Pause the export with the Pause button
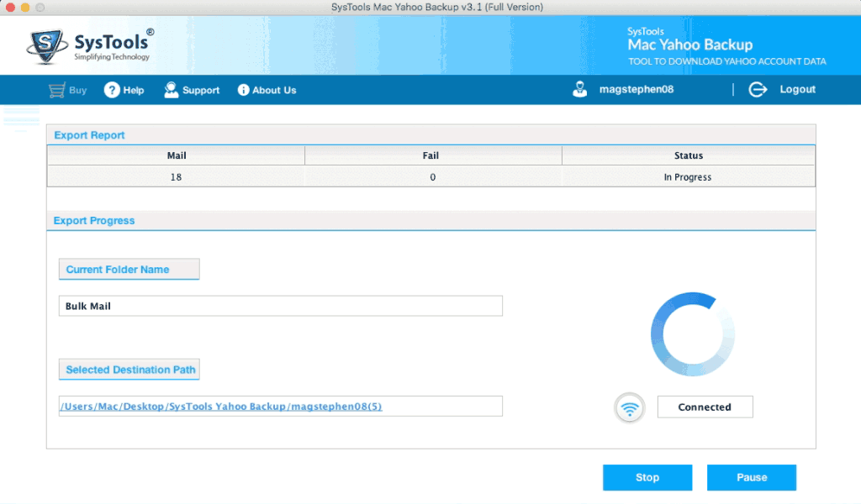 click(x=752, y=478)
